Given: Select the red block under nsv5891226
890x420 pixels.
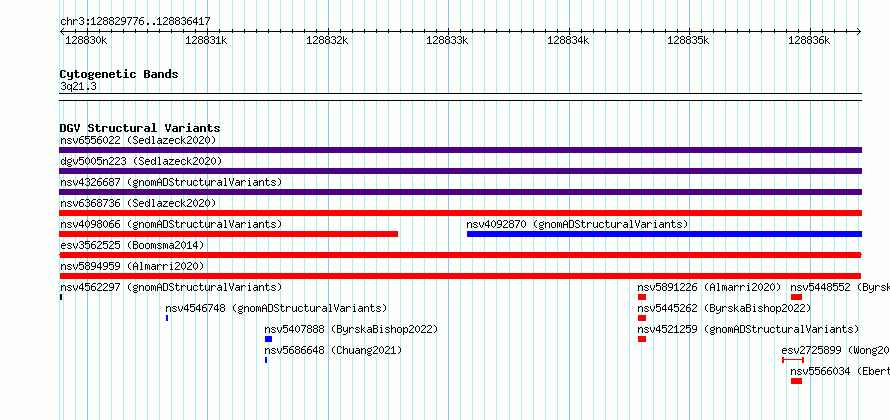Looking at the screenshot, I should [642, 297].
